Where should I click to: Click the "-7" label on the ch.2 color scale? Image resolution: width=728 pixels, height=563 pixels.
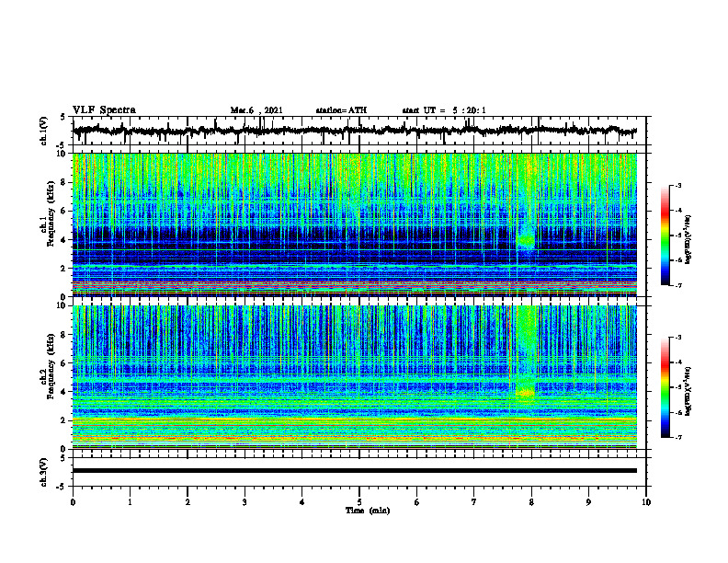pos(677,437)
